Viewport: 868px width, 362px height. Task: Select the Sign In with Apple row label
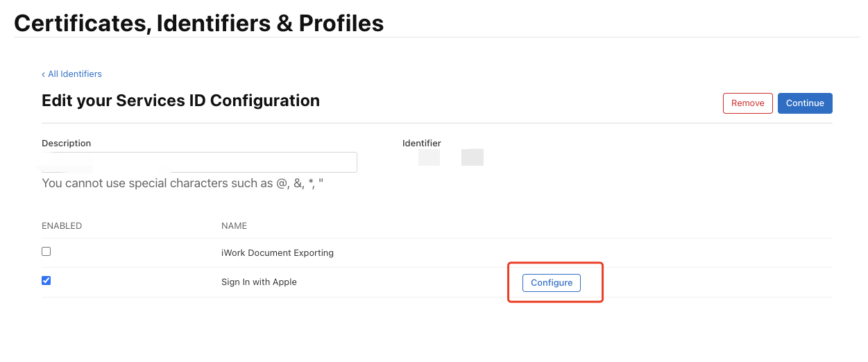click(x=259, y=282)
